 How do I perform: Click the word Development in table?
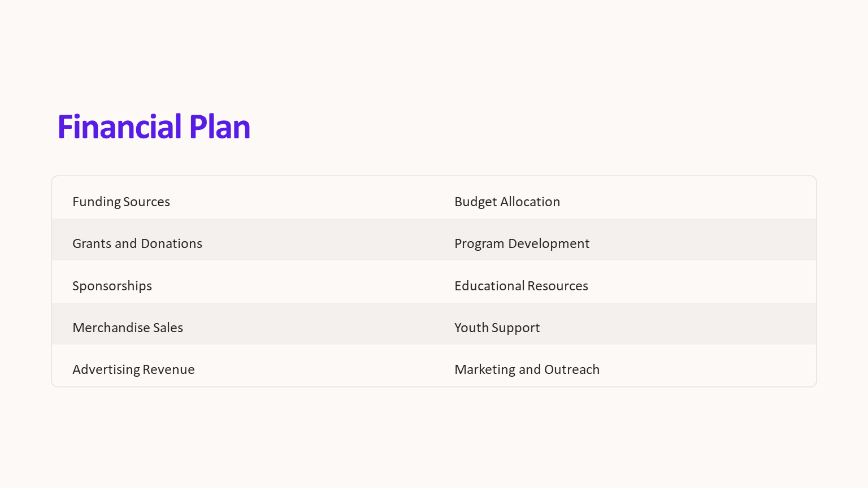pos(549,243)
